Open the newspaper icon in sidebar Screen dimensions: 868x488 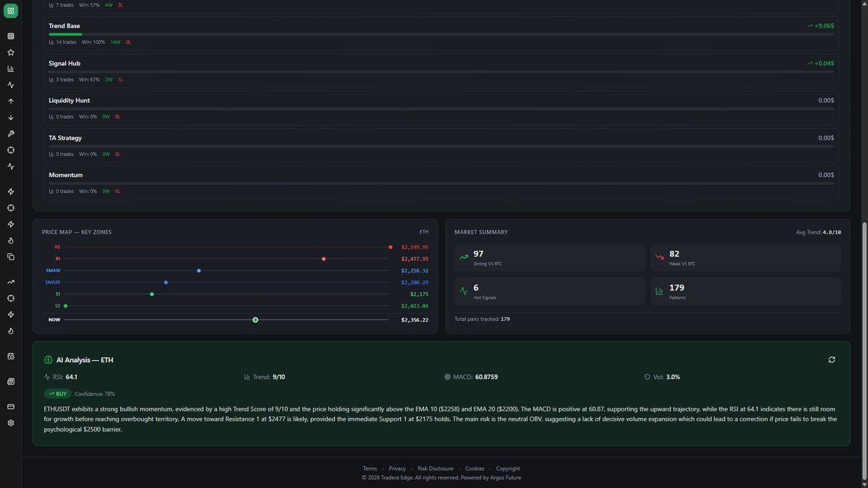coord(11,381)
